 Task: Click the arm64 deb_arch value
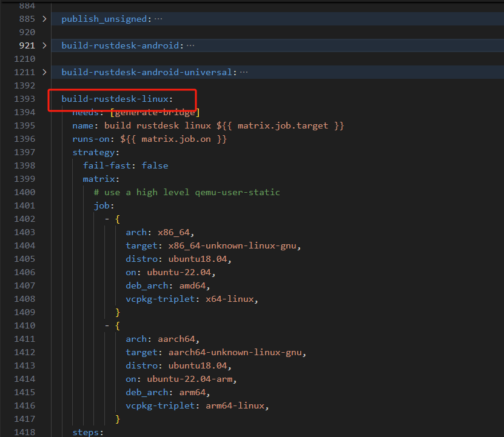click(192, 392)
